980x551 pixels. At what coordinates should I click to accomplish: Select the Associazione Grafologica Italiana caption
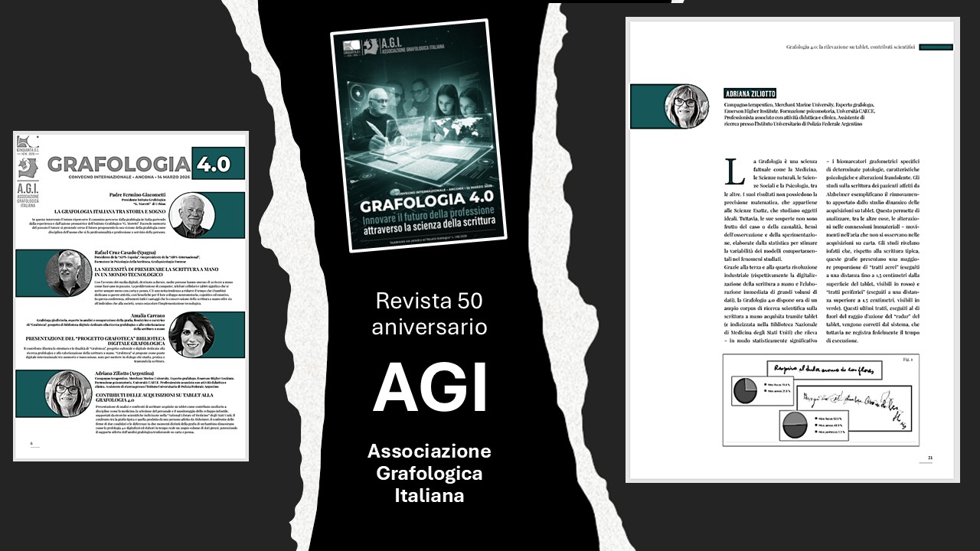click(430, 473)
